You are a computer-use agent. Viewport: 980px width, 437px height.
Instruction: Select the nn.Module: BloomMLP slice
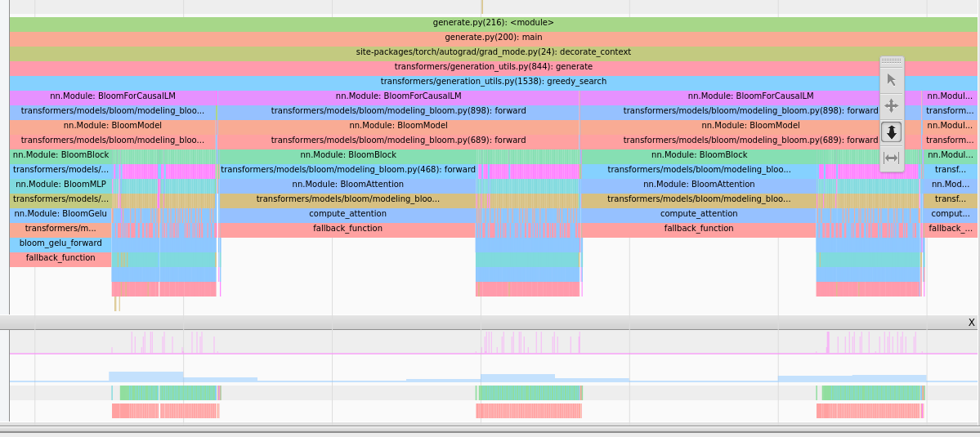[60, 185]
